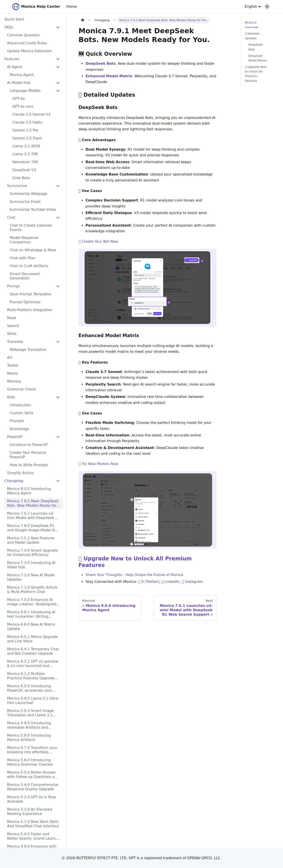
Task: Select DeepSeek V3 sidebar item
Action: tap(24, 170)
